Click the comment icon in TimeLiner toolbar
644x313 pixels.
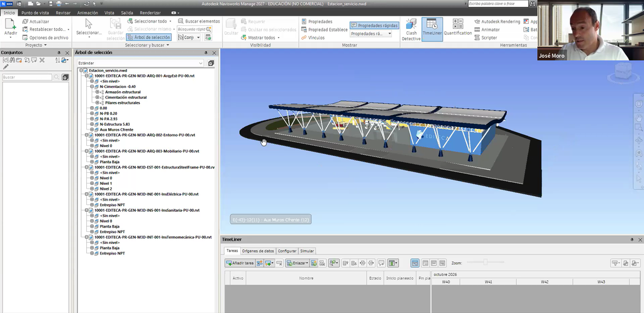tap(381, 263)
